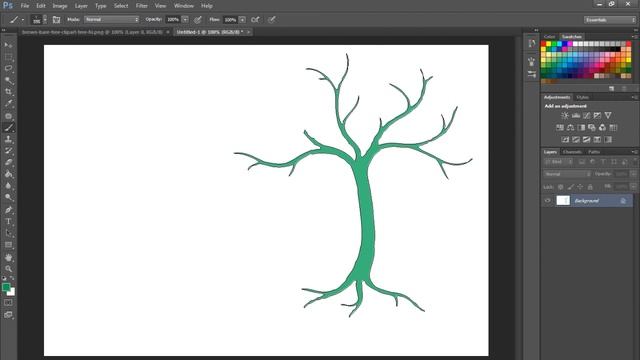The image size is (640, 360).
Task: Select the Zoom tool
Action: pyautogui.click(x=8, y=269)
